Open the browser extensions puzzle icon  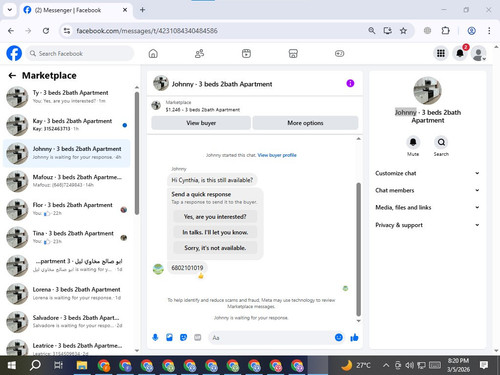coord(445,31)
